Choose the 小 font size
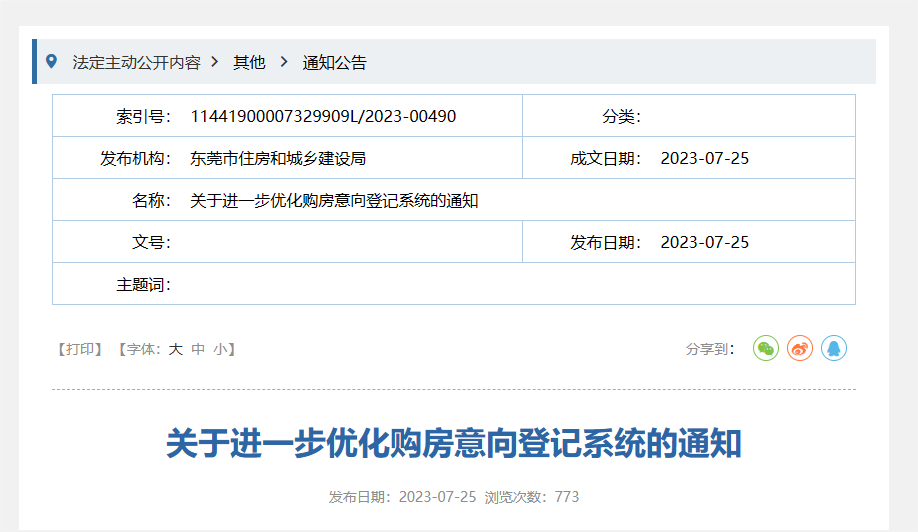 (x=220, y=349)
